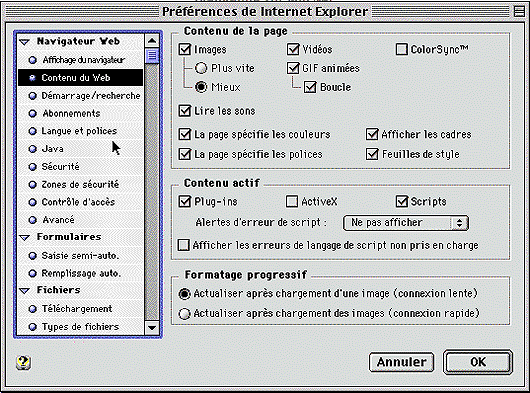This screenshot has height=393, width=530.
Task: Click the window collapse box in title bar
Action: [519, 11]
